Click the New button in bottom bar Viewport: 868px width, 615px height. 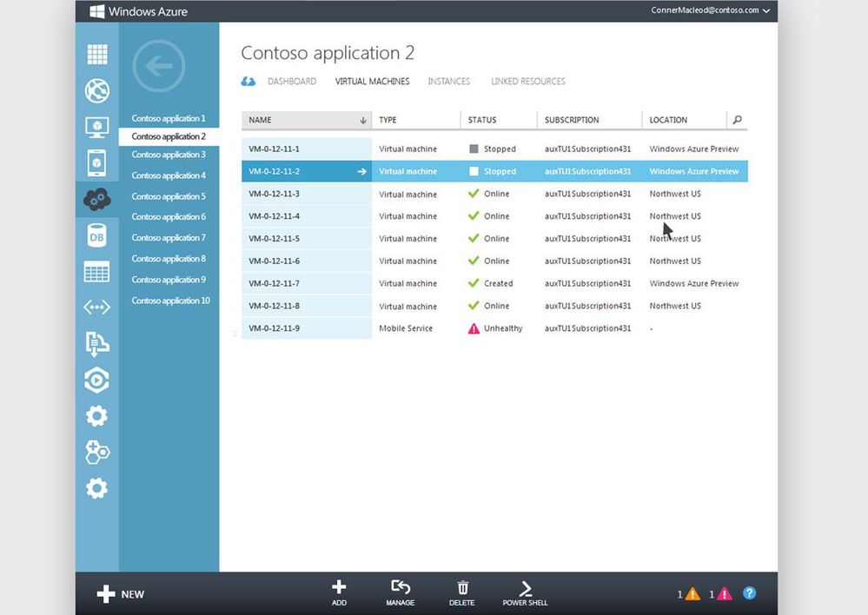pyautogui.click(x=120, y=594)
